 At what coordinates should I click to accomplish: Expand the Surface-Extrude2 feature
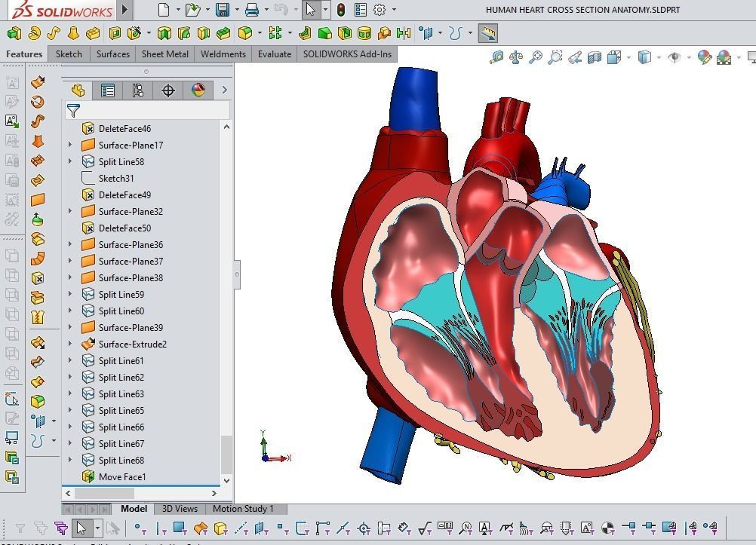(x=70, y=344)
